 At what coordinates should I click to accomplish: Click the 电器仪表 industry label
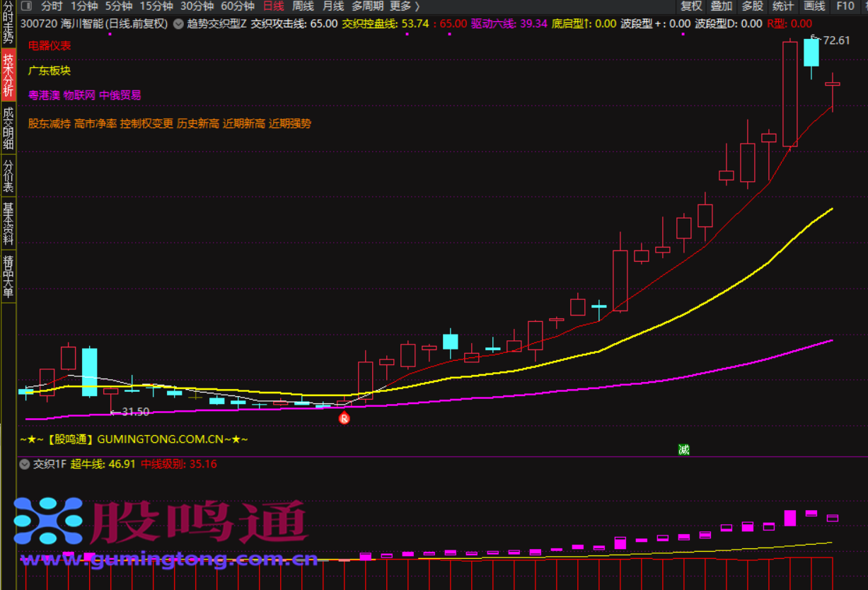coord(50,45)
